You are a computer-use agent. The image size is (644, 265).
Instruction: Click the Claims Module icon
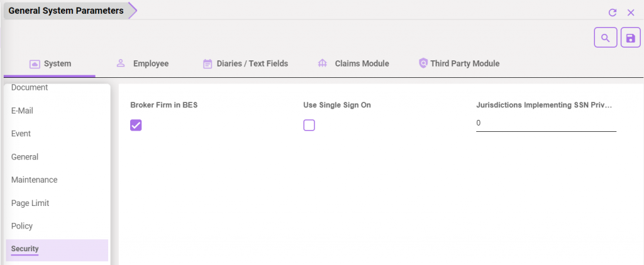coord(322,64)
